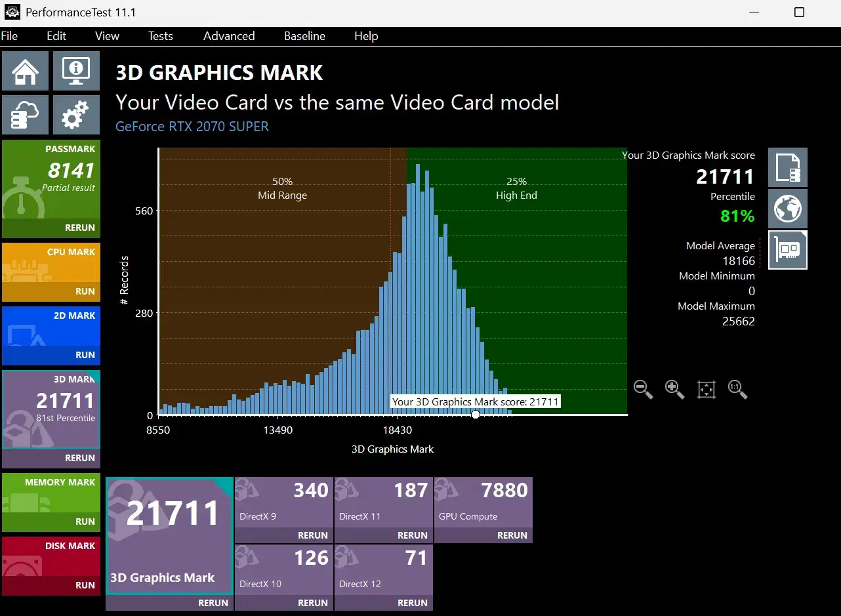Select the world globe comparison icon
This screenshot has height=616, width=841.
(788, 209)
